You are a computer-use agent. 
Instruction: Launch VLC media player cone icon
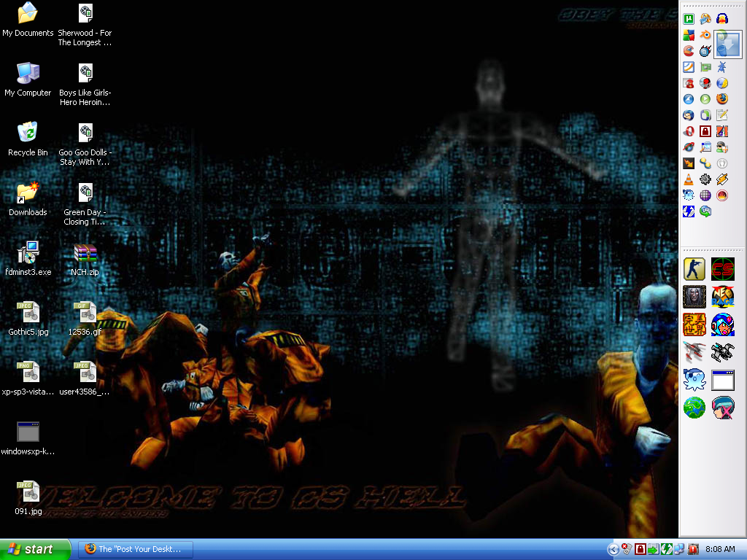689,179
